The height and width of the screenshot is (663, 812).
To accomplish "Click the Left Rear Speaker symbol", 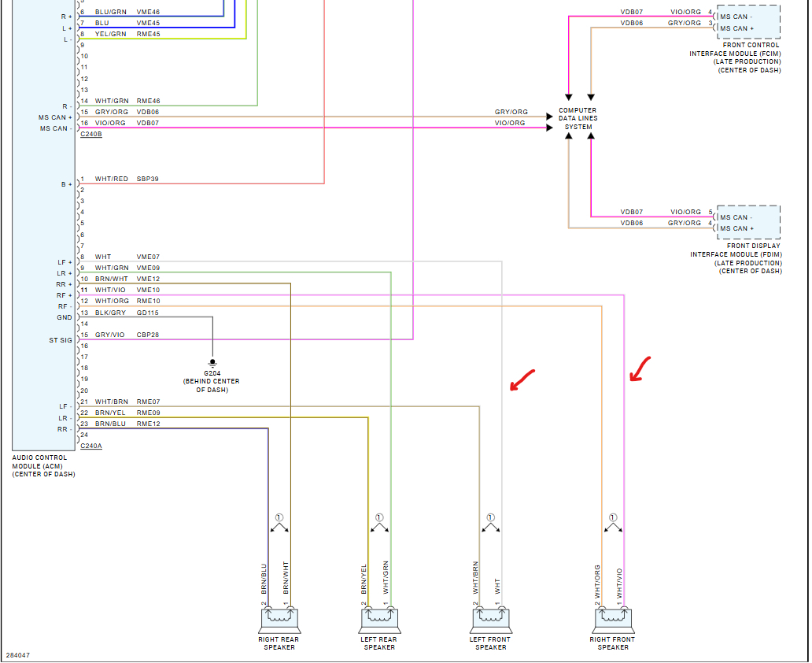I will click(x=379, y=620).
